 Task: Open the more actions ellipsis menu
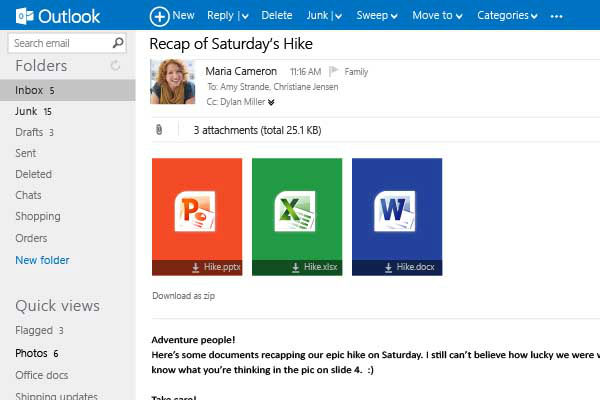[557, 16]
